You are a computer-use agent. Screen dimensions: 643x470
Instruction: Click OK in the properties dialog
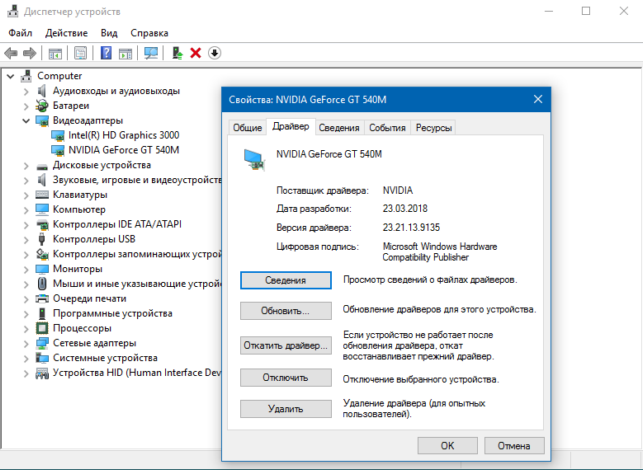[447, 446]
